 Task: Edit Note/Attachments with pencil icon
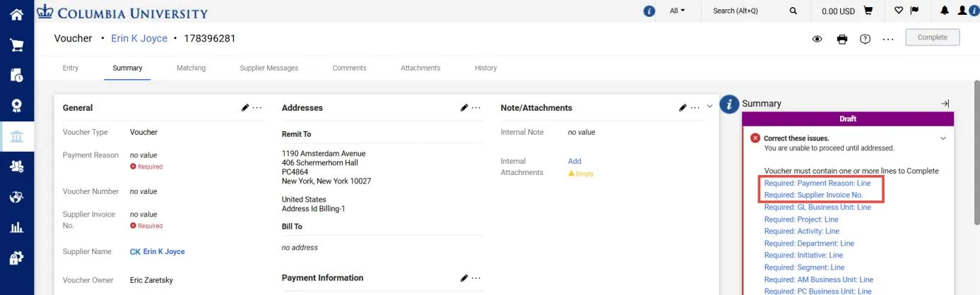click(683, 108)
